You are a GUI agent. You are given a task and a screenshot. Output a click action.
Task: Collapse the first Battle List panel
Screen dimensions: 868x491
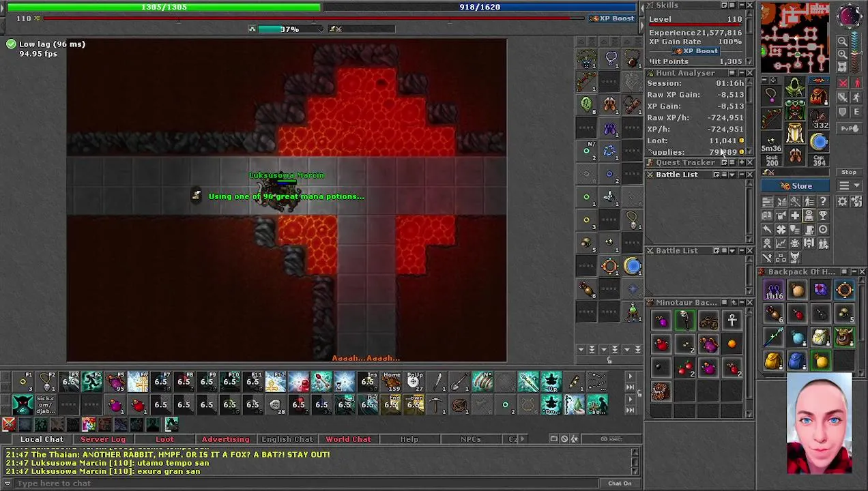point(740,175)
